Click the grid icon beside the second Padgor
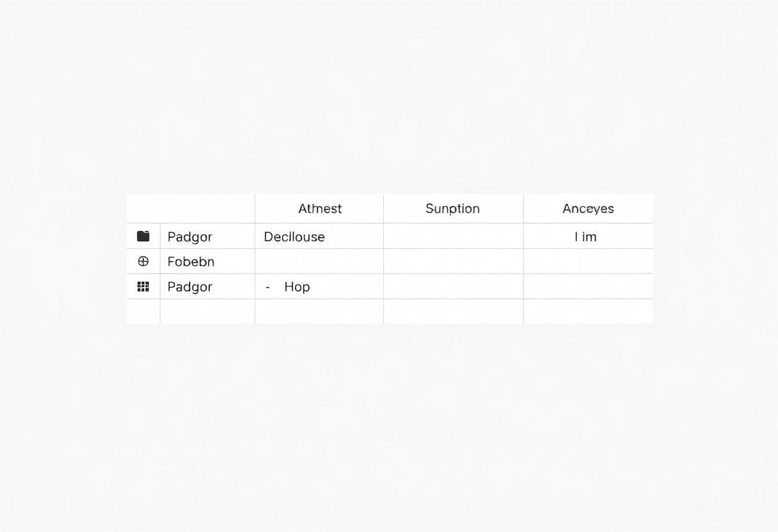 coord(143,286)
